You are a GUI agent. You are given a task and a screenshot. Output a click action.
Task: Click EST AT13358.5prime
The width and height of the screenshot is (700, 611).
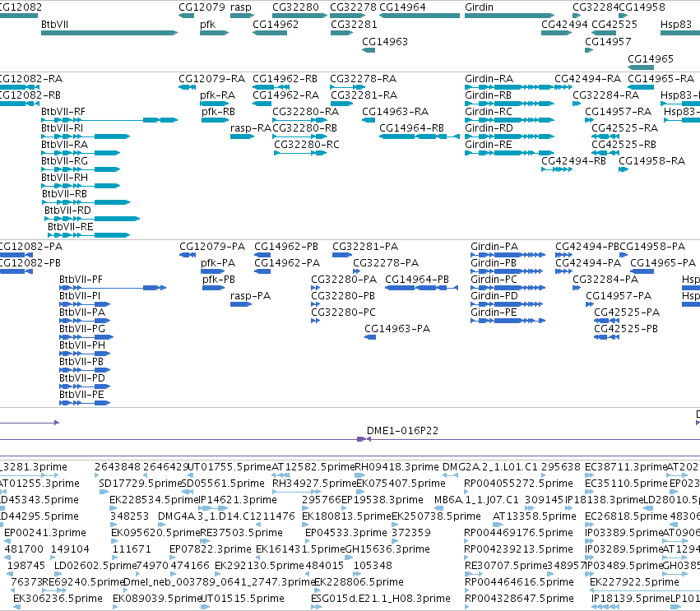(535, 516)
